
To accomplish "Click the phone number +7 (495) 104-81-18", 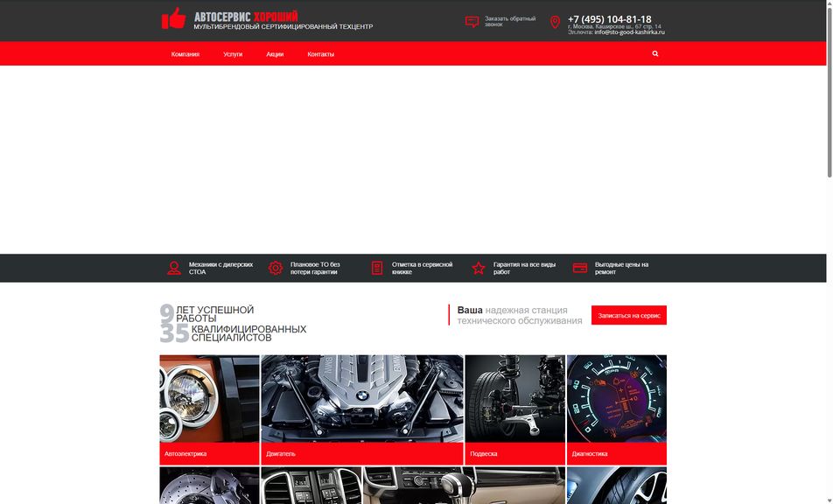I will pyautogui.click(x=609, y=19).
